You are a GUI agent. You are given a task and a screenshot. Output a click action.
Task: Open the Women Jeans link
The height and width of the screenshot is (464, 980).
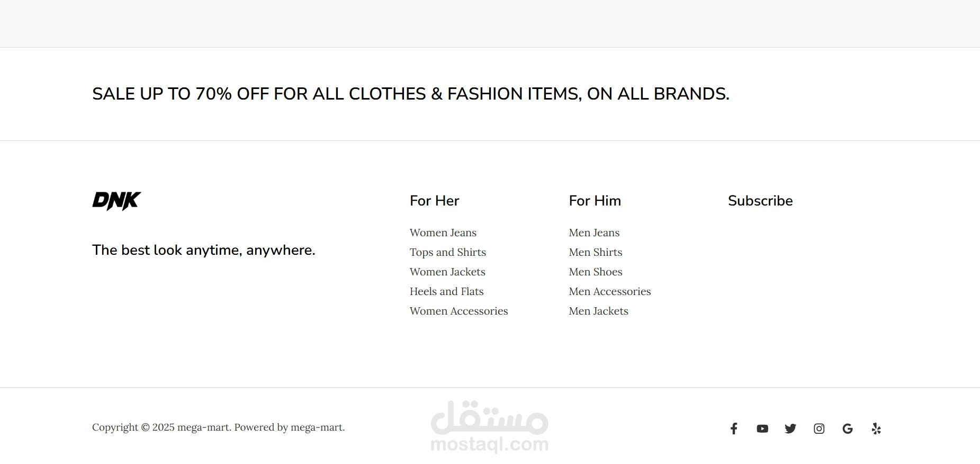(x=443, y=233)
